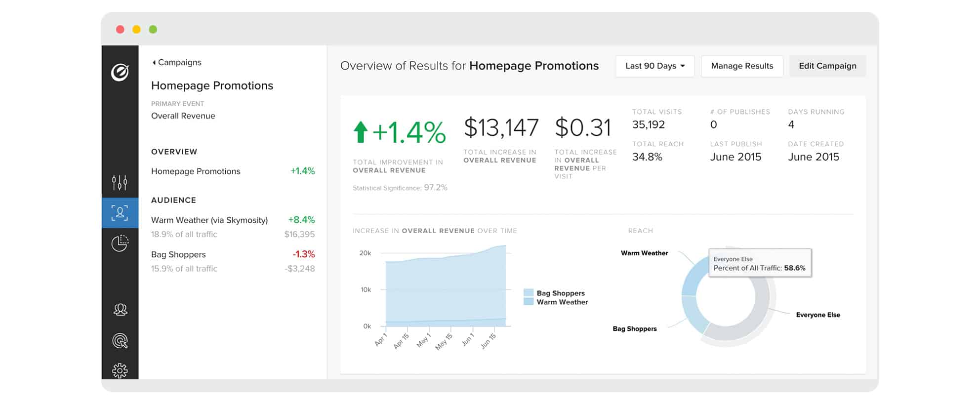Open the Last 90 Days dropdown

[654, 66]
